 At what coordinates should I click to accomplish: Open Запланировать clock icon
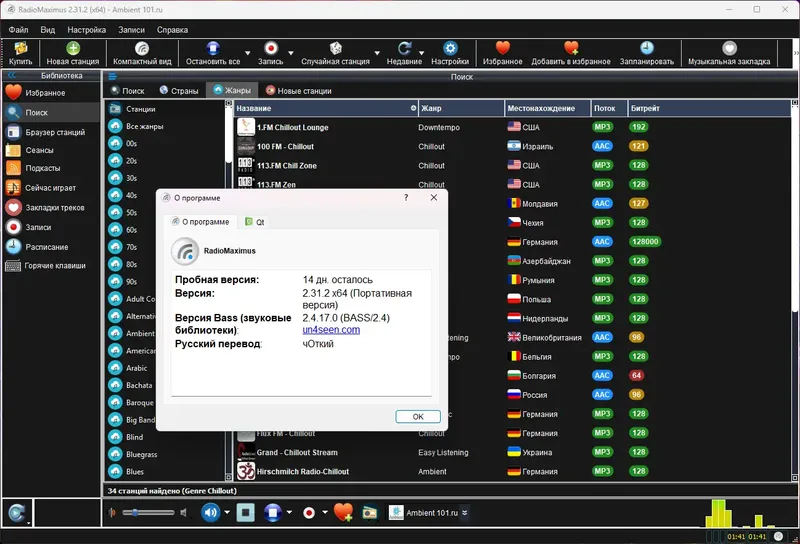coord(647,48)
